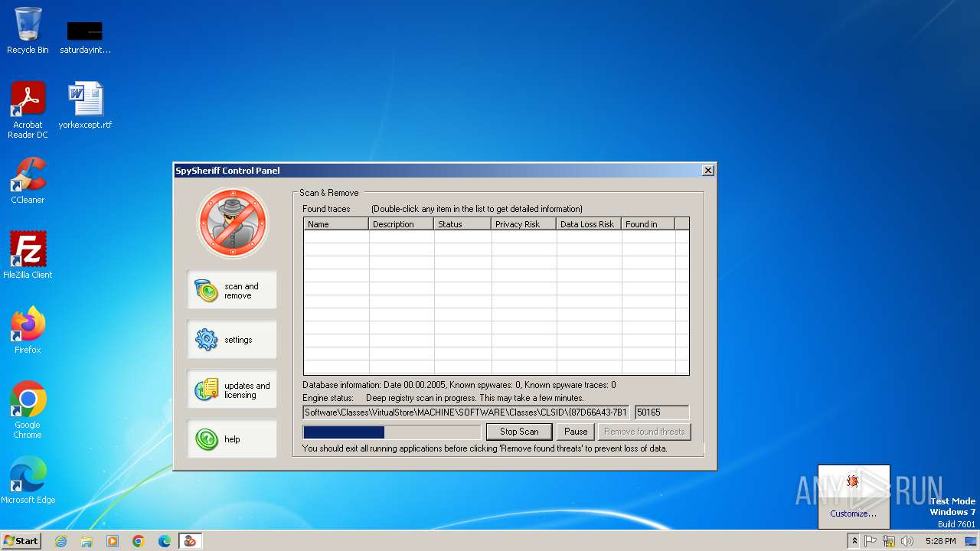Viewport: 980px width, 551px height.
Task: Open Chrome from the taskbar
Action: click(x=139, y=541)
